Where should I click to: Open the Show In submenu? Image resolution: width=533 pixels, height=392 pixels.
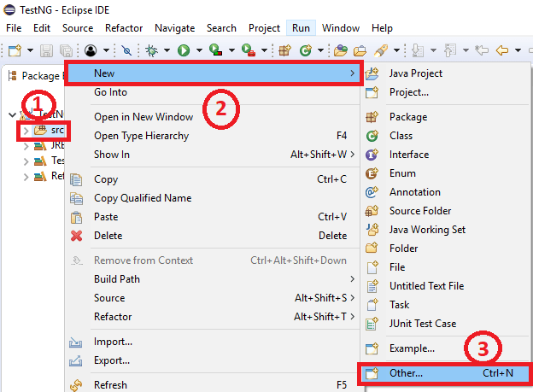[212, 155]
